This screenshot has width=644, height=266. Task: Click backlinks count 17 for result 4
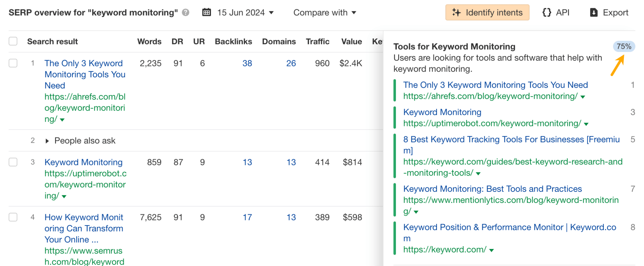pos(247,217)
